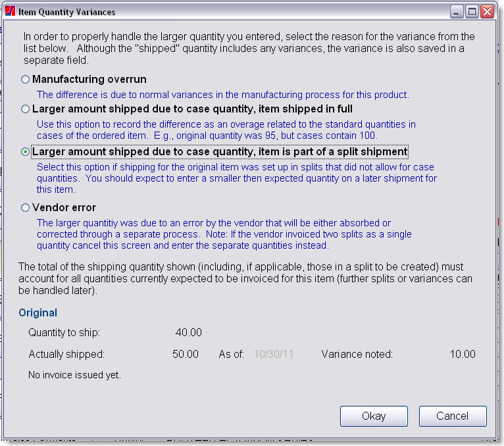Select the split shipment case quantity option
504x446 pixels.
(25, 152)
